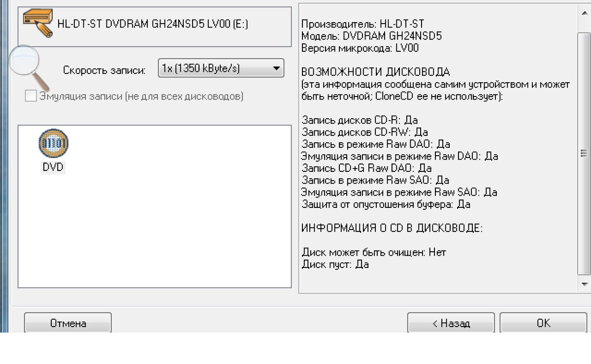Click the Эмуляция записи (не для всех дисководов) label
Screen dimensions: 591x364
click(x=141, y=97)
